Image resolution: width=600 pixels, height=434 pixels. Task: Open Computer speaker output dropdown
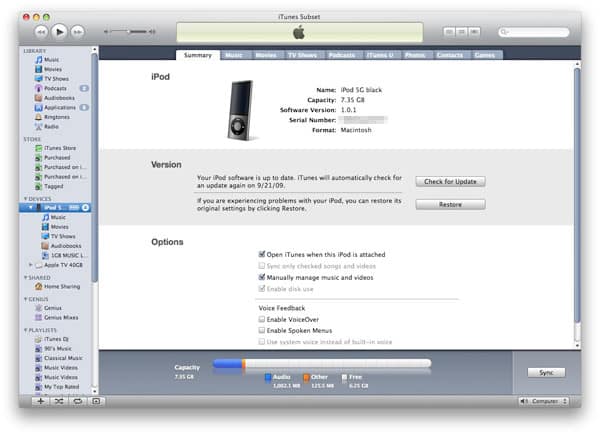click(544, 401)
